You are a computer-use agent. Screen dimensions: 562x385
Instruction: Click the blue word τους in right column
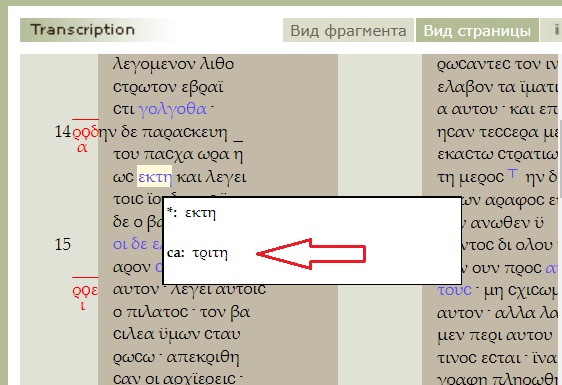tap(454, 290)
